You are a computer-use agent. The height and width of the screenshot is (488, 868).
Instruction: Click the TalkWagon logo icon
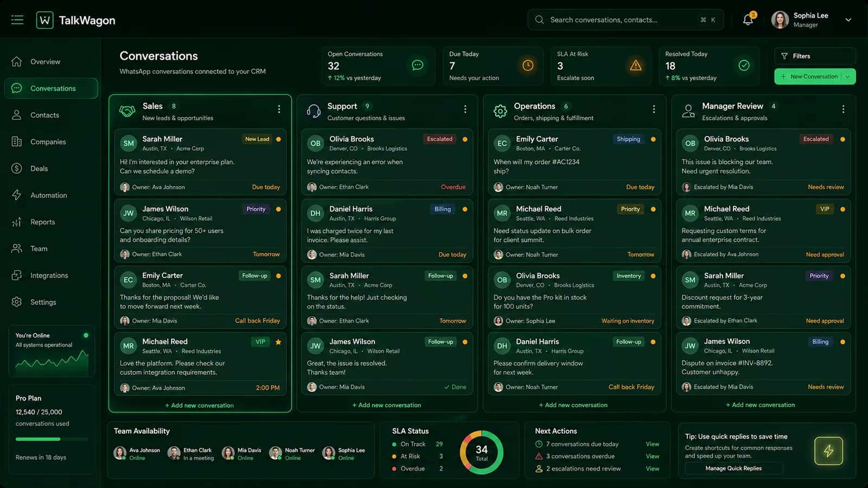tap(45, 20)
